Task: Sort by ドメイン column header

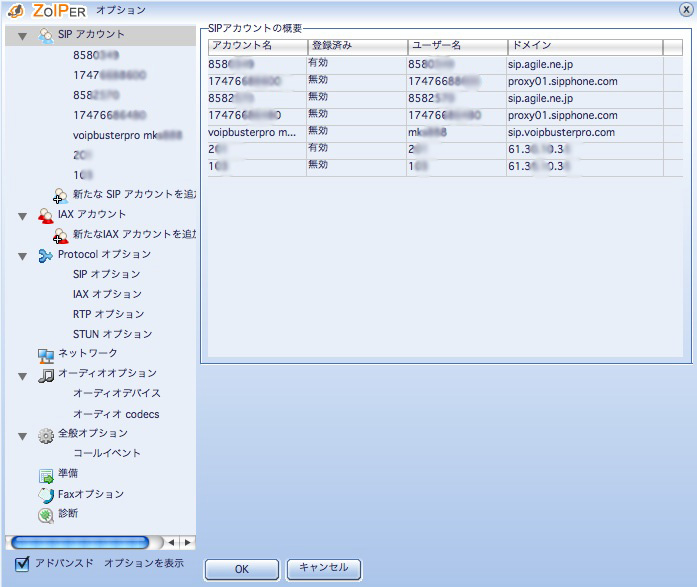Action: (585, 47)
